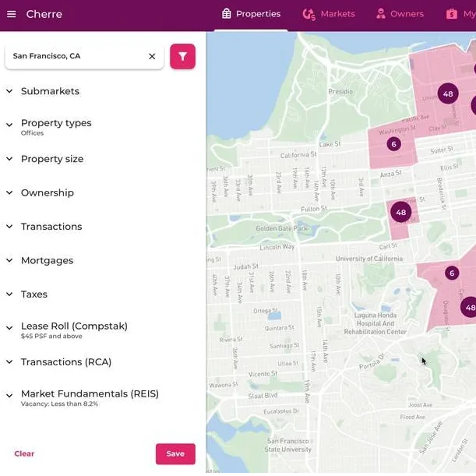
Task: Click the San Francisco State University label
Action: [287, 445]
